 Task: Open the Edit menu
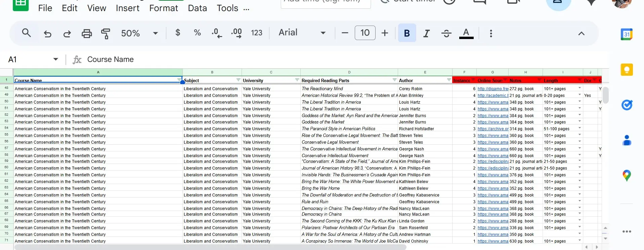[x=70, y=8]
